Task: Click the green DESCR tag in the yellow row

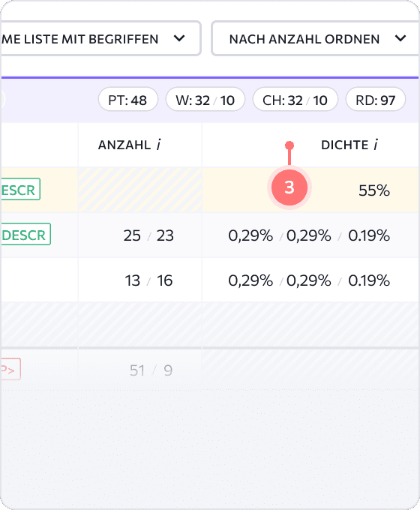Action: pyautogui.click(x=20, y=189)
